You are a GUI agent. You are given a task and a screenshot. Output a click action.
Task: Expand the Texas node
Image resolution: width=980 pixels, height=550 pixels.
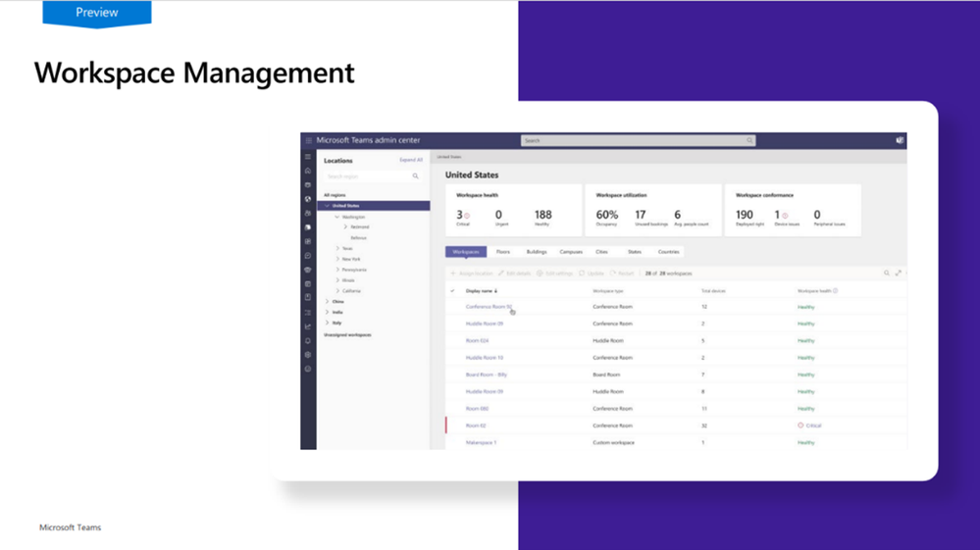point(337,248)
